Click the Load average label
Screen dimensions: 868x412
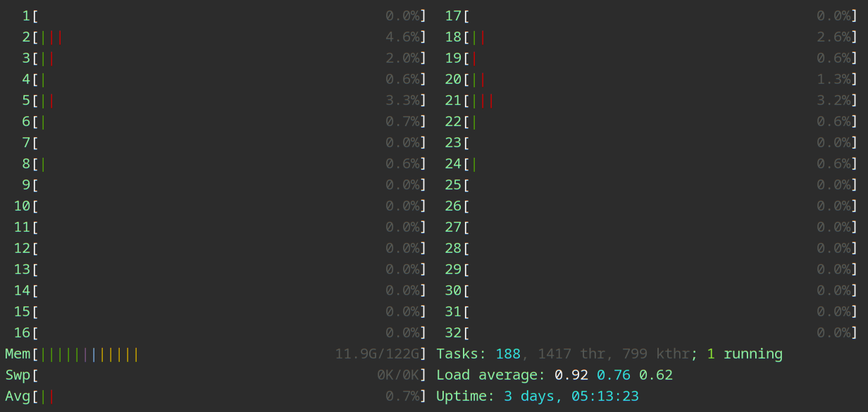coord(490,375)
